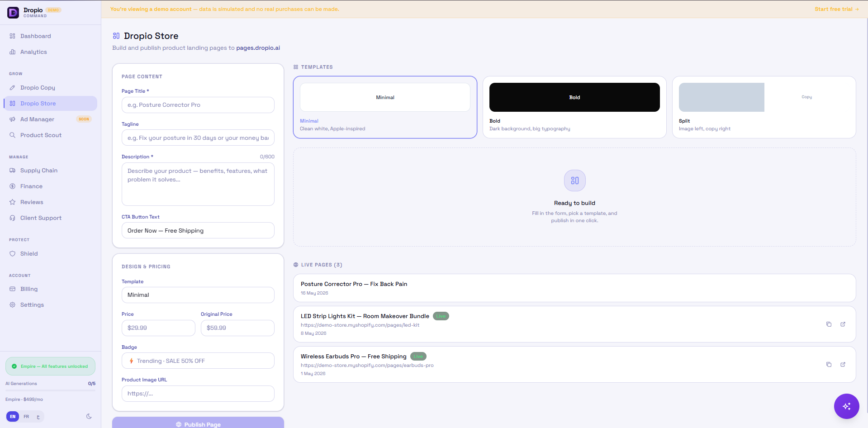Screen dimensions: 868x428
Task: Open the led-kit page URL link
Action: click(360, 325)
